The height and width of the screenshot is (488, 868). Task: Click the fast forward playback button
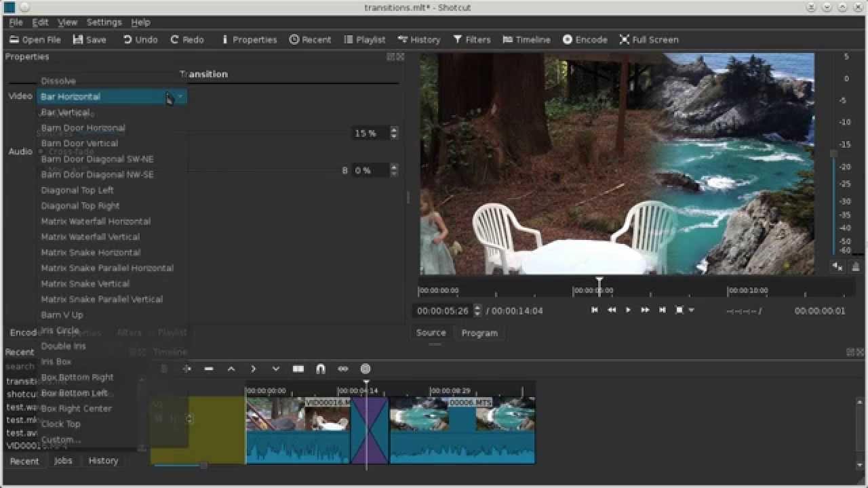645,310
